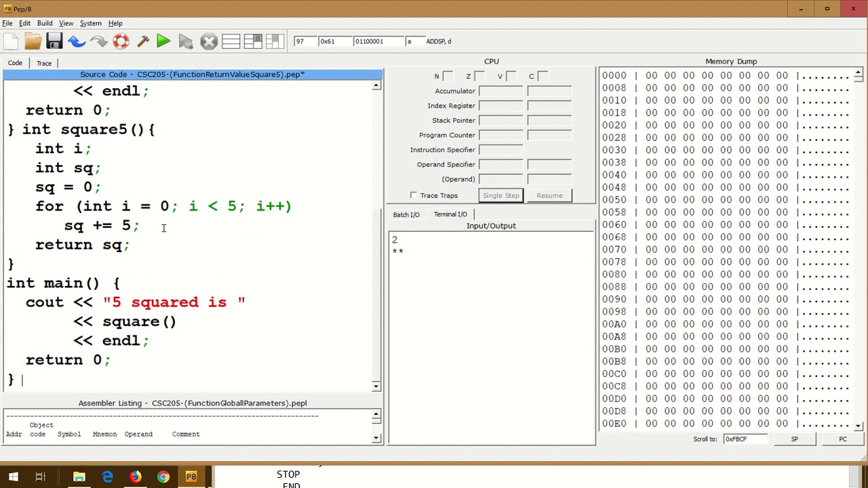Click the PC memory scroll button
This screenshot has width=868, height=488.
coord(842,439)
